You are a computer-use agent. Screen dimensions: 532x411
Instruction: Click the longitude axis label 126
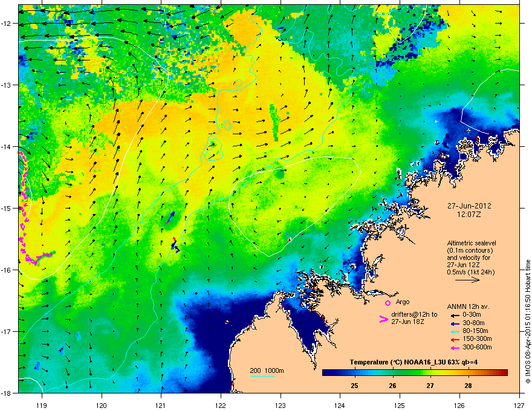[x=459, y=406]
